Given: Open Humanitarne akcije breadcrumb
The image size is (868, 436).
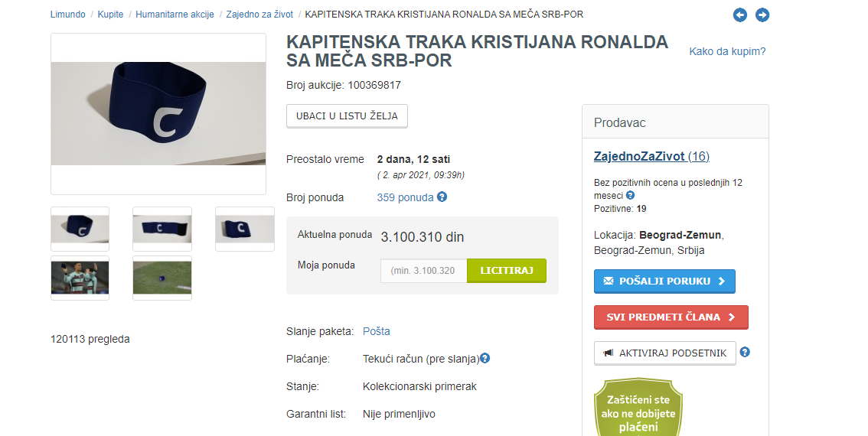Looking at the screenshot, I should pyautogui.click(x=175, y=15).
